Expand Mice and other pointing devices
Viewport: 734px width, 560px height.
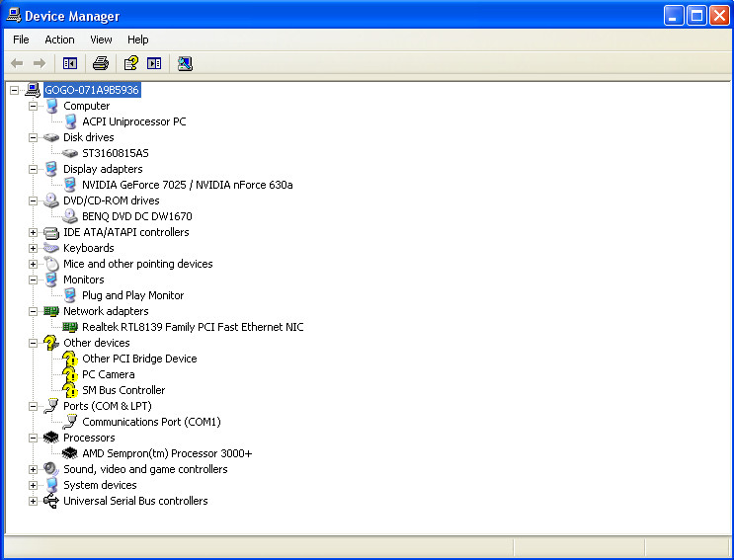point(33,264)
